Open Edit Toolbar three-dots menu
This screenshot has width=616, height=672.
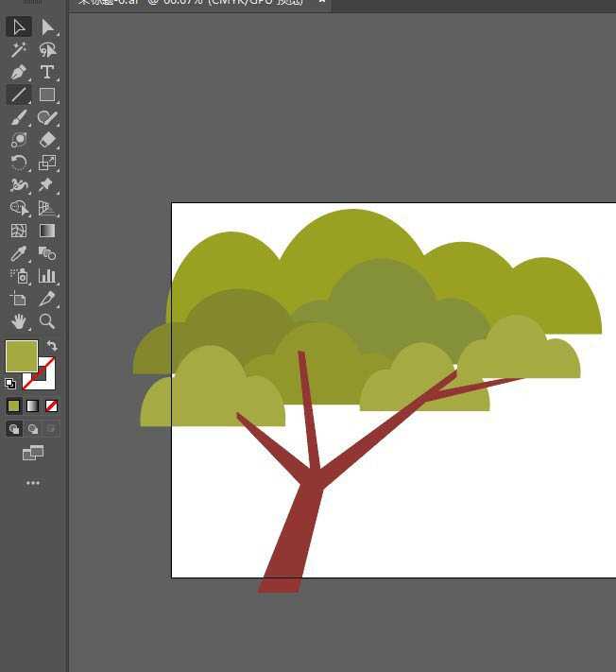pyautogui.click(x=33, y=483)
